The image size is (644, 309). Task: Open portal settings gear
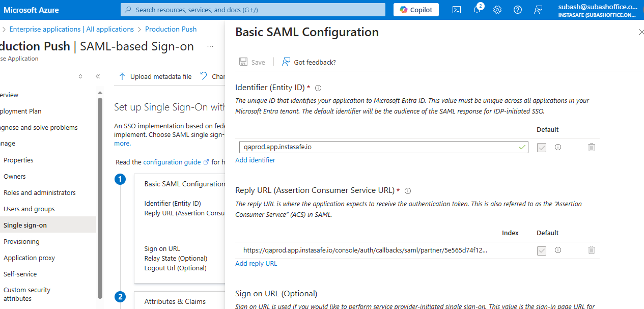click(x=497, y=10)
